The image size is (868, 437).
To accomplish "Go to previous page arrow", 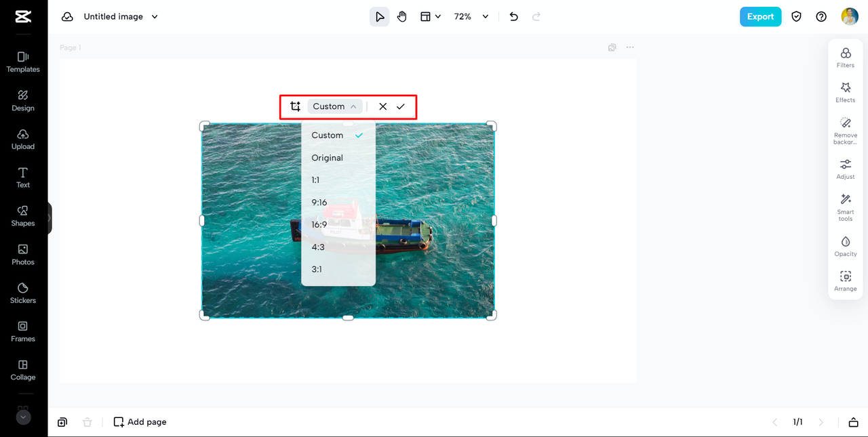I will (775, 422).
